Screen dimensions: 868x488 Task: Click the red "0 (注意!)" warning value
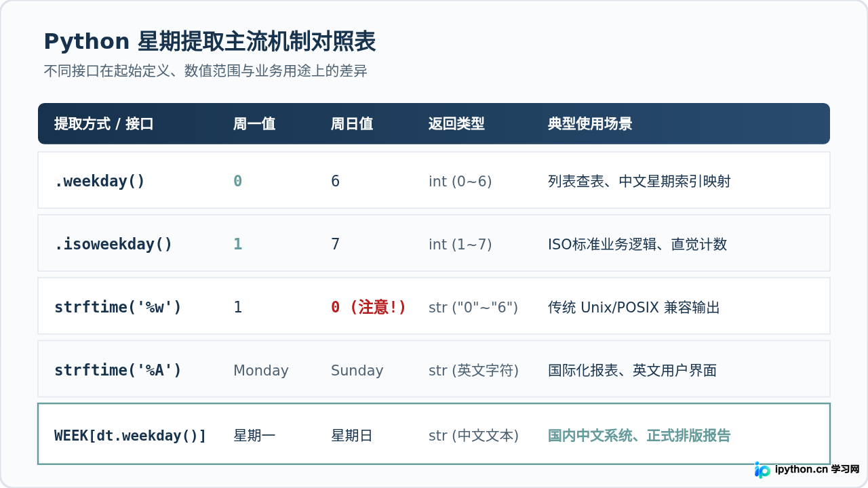[x=368, y=307]
